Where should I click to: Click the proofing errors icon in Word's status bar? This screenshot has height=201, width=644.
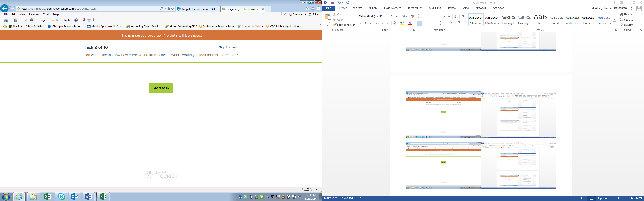tap(359, 198)
